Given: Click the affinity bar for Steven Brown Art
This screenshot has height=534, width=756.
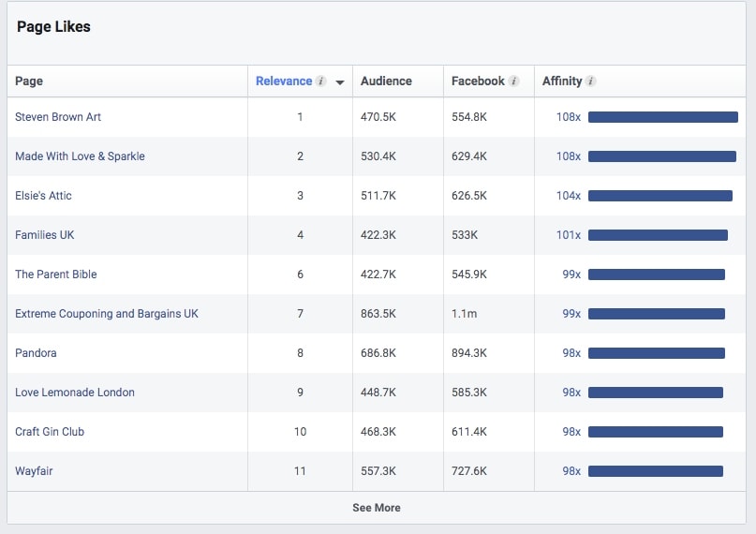Looking at the screenshot, I should coord(662,117).
